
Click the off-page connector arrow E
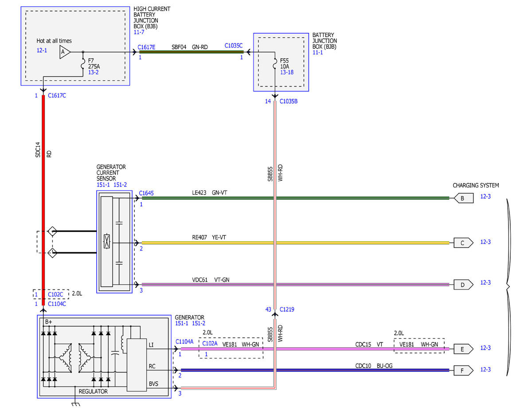tap(463, 349)
